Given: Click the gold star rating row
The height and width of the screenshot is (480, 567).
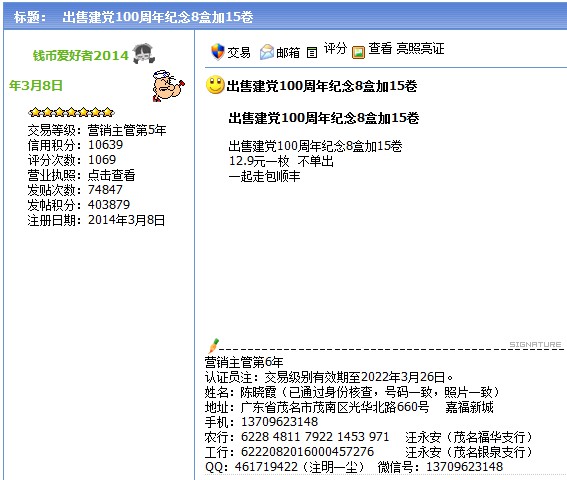Looking at the screenshot, I should click(71, 112).
